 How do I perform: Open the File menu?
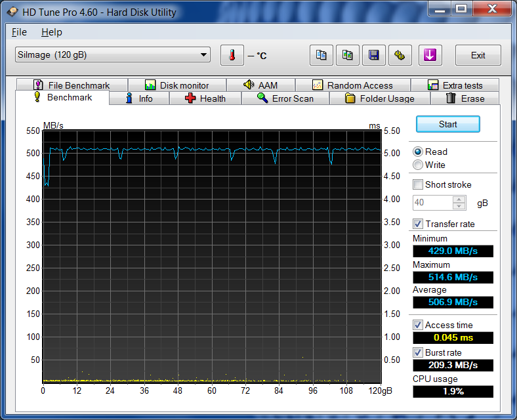pos(19,32)
